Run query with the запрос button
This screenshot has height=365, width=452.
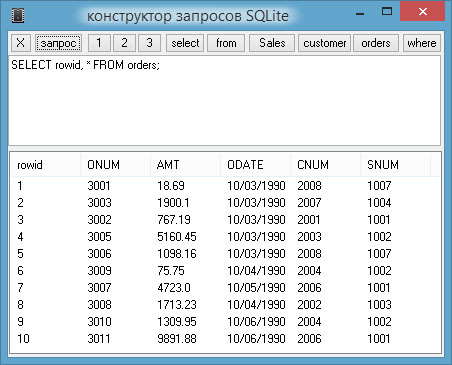(x=59, y=43)
